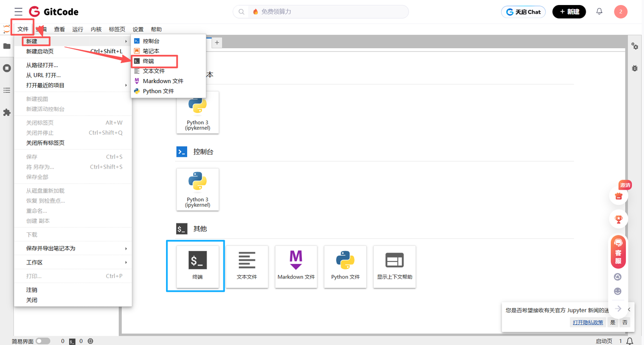644x345 pixels.
Task: Create Markdown 文件 from launcher card
Action: point(296,267)
